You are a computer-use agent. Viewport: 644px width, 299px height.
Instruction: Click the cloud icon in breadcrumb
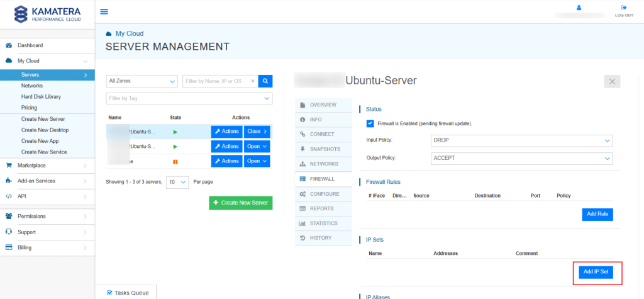pyautogui.click(x=108, y=34)
